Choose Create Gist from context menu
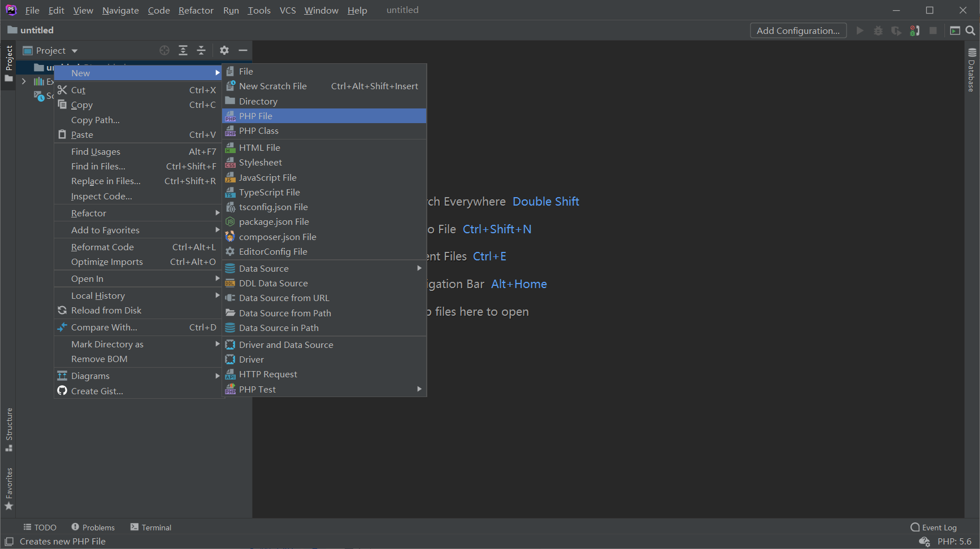This screenshot has height=549, width=980. 138,391
